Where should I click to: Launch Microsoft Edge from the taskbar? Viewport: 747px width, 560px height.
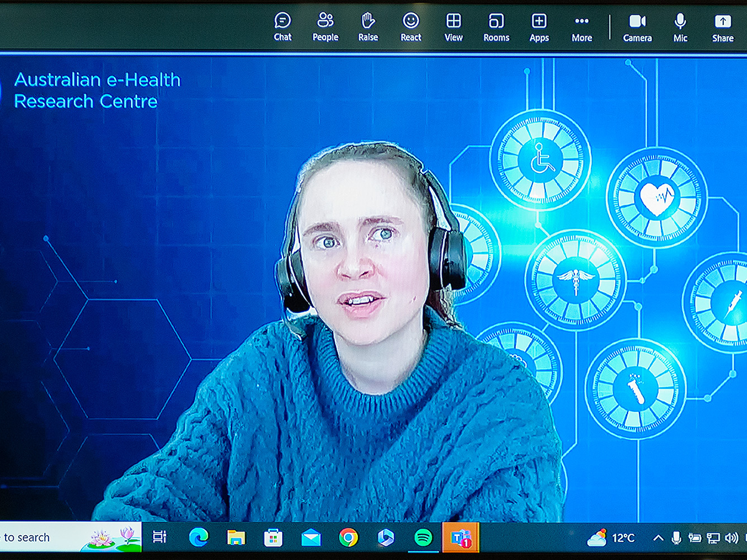199,537
